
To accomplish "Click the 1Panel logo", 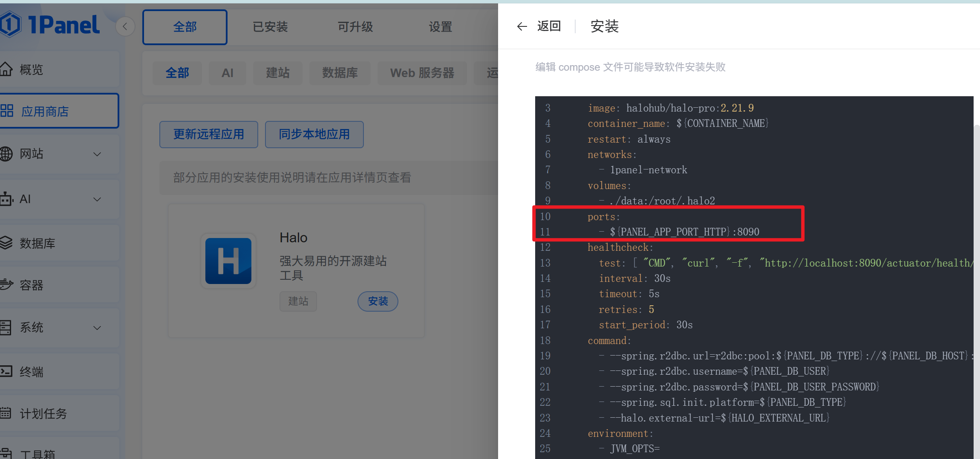I will click(x=50, y=24).
